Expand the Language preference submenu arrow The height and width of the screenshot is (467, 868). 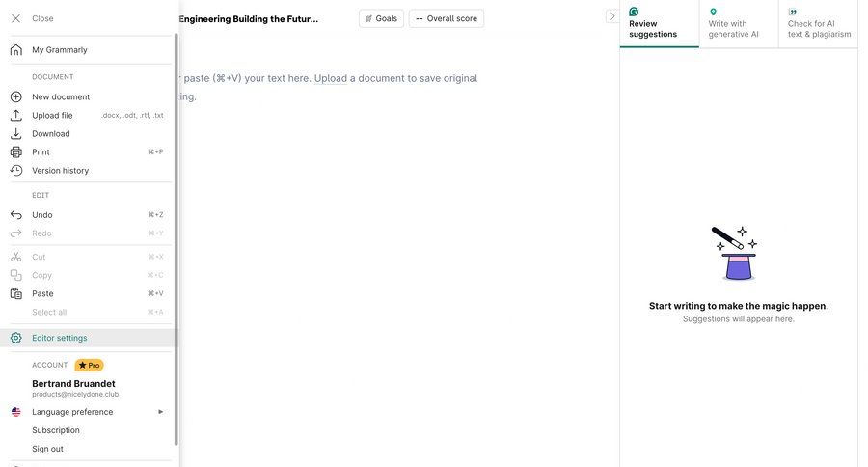click(x=160, y=412)
